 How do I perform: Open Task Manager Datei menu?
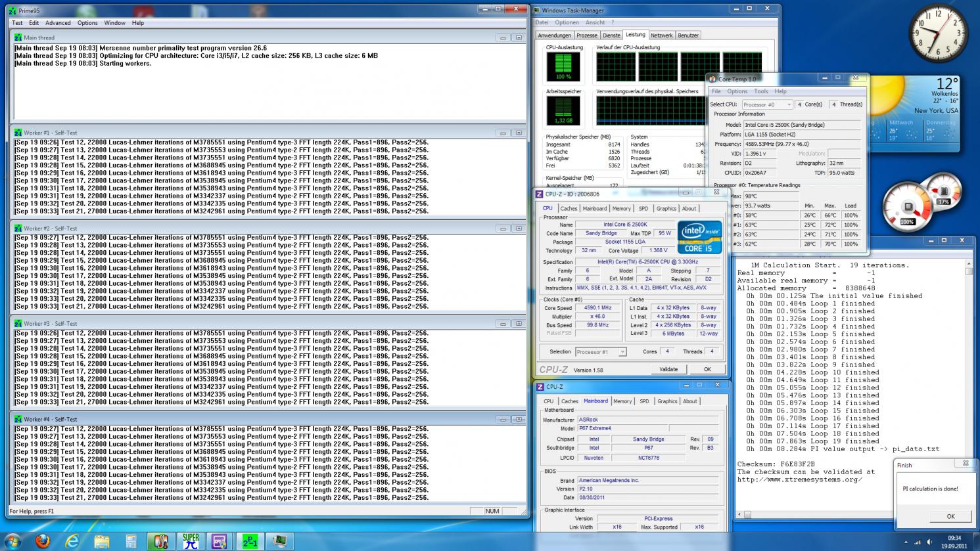(x=542, y=22)
